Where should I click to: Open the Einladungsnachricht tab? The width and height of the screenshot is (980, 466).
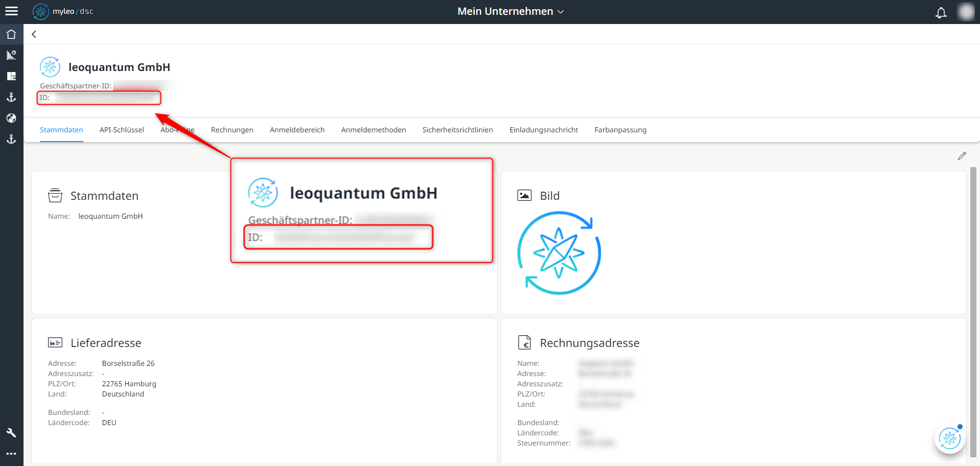(x=544, y=130)
